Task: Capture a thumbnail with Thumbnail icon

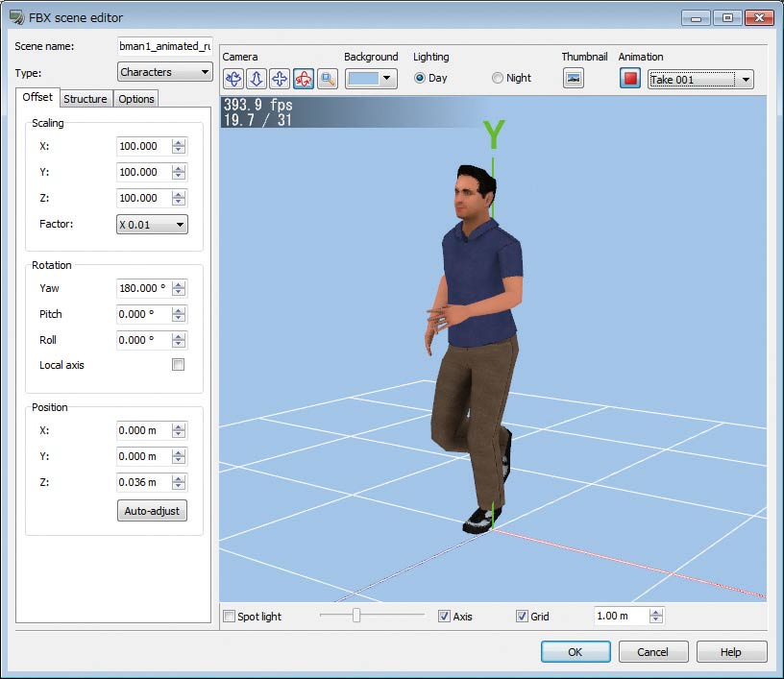Action: (x=574, y=79)
